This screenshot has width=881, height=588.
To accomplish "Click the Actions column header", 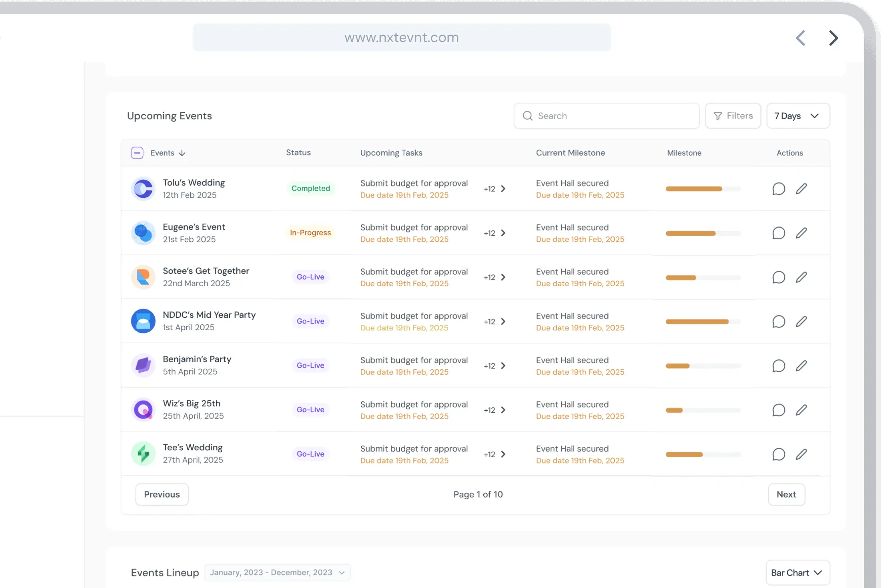I will tap(790, 153).
